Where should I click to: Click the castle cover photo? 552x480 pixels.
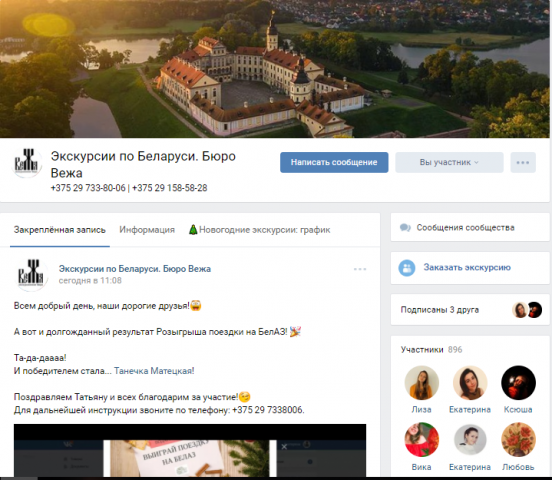275,69
